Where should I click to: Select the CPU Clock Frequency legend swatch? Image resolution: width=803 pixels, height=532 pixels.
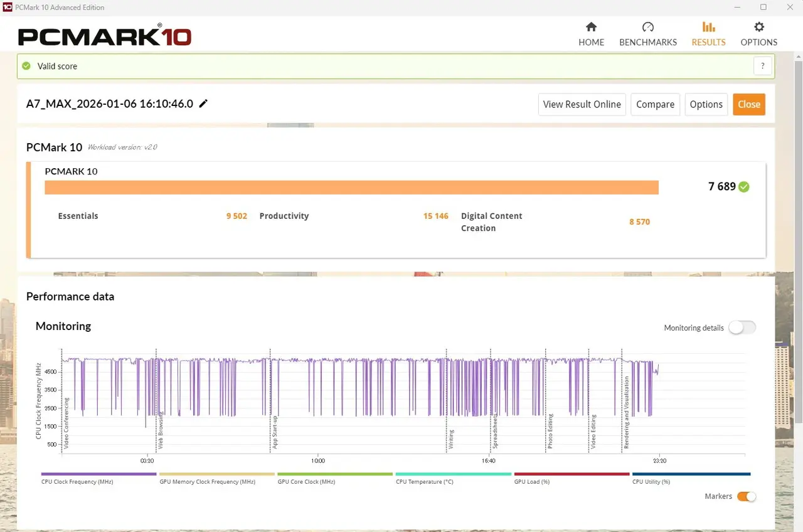(98, 474)
